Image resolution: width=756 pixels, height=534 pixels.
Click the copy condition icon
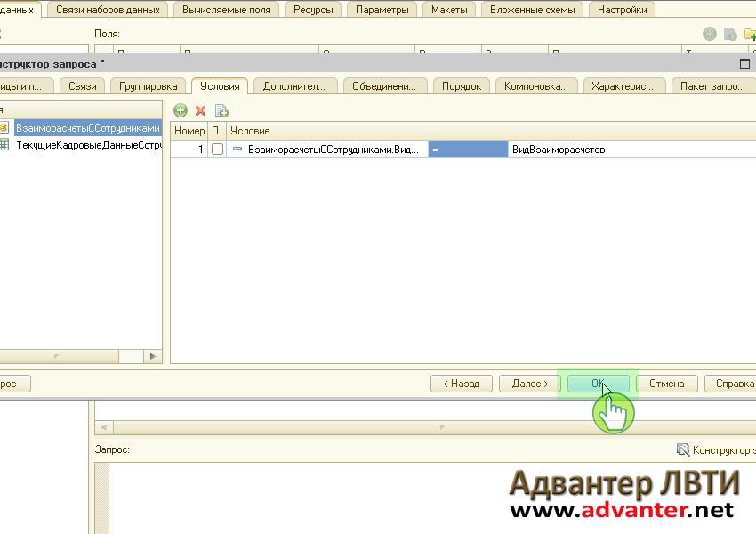coord(221,110)
